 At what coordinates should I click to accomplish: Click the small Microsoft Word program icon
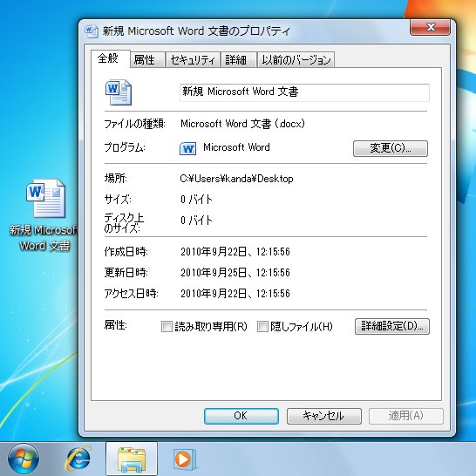pos(188,148)
